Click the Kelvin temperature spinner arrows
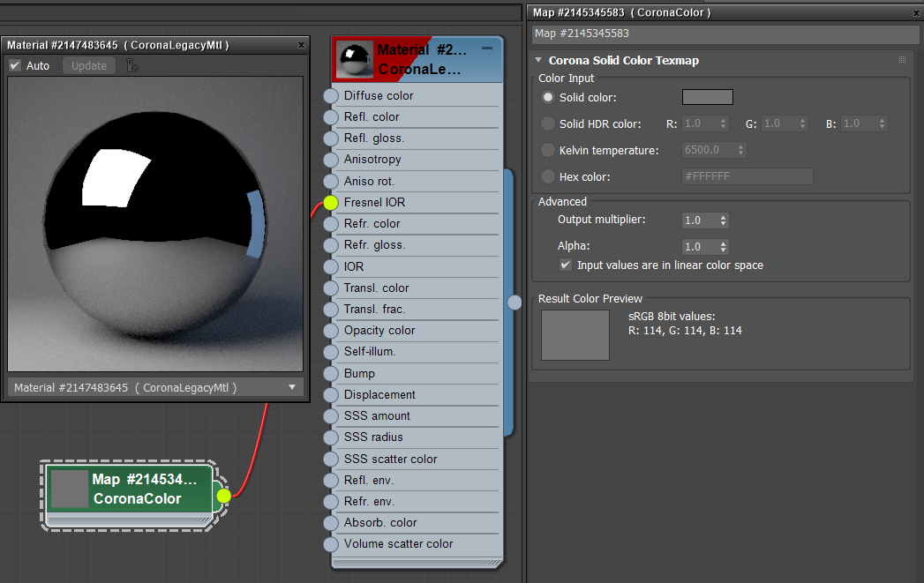 pos(741,150)
